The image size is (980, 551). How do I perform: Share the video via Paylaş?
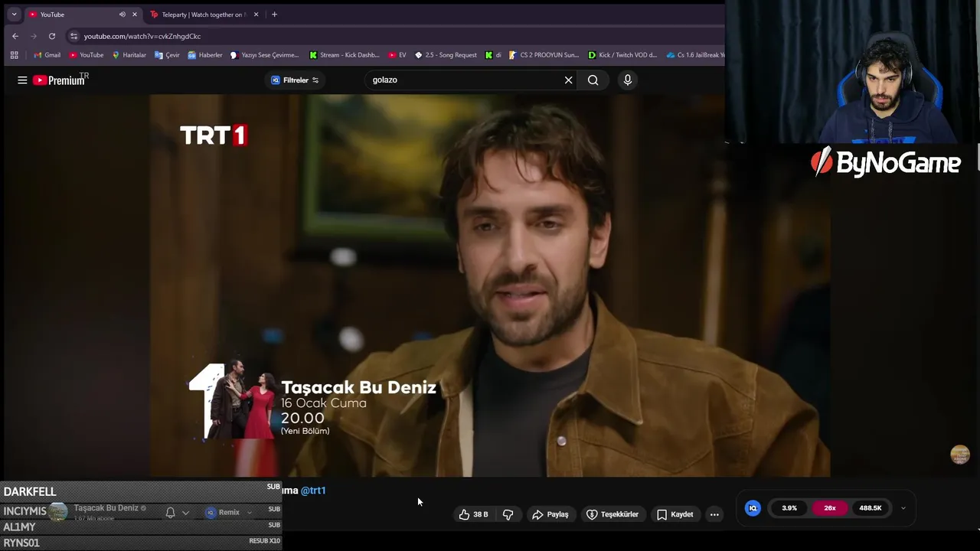point(550,514)
